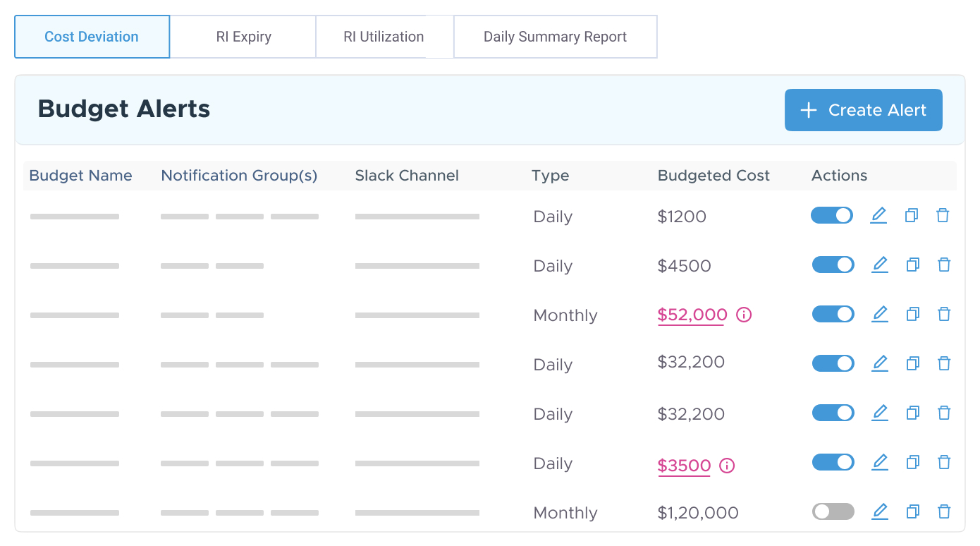Enable the $1,20,000 Monthly alert toggle

(833, 511)
